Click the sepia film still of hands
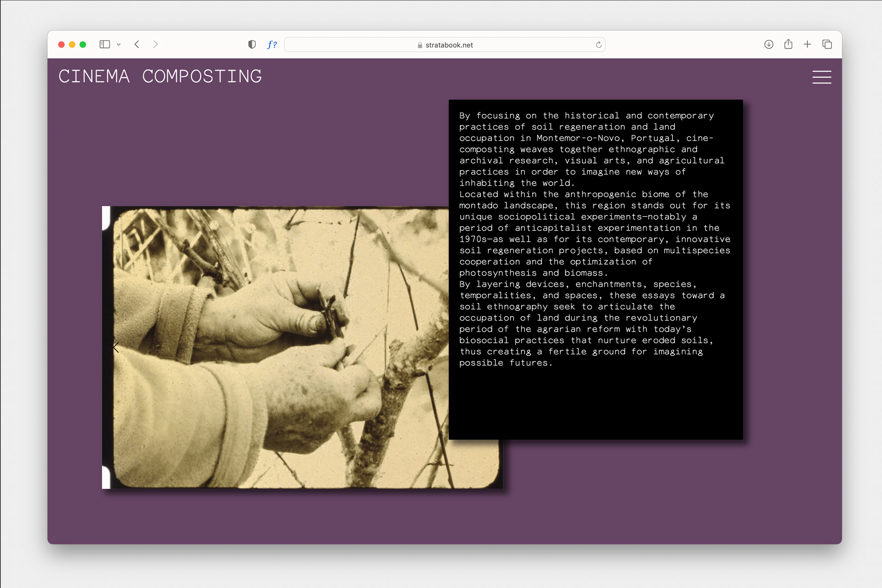This screenshot has height=588, width=882. tap(276, 367)
